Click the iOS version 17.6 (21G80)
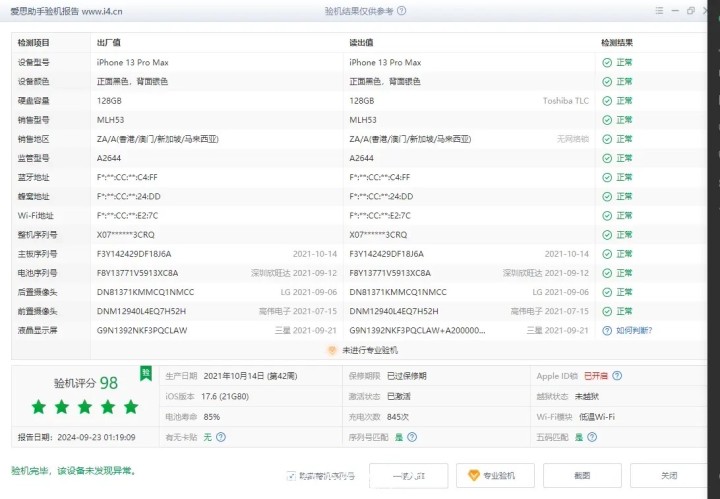Screen dimensions: 720x499 click(x=225, y=396)
